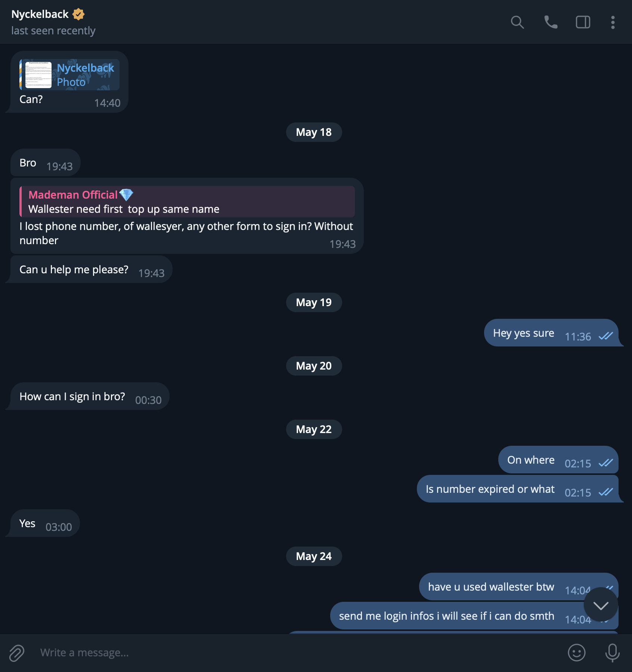This screenshot has height=672, width=632.
Task: Jump to latest messages with down arrow
Action: point(601,605)
